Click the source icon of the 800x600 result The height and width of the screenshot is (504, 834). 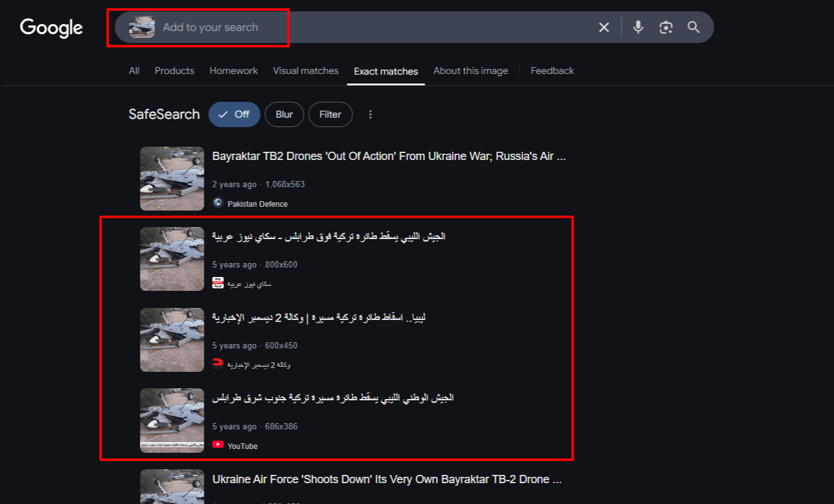218,283
